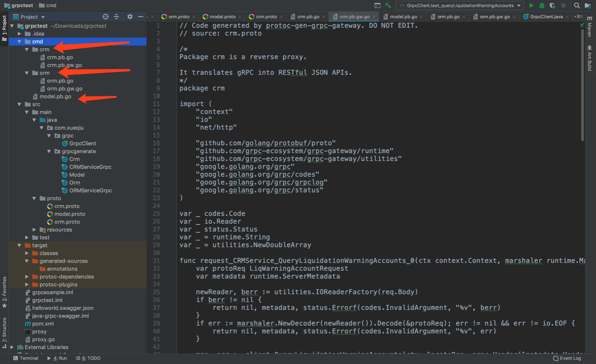Open the Project panel settings gear
Viewport: 596px width, 364px height.
click(129, 16)
